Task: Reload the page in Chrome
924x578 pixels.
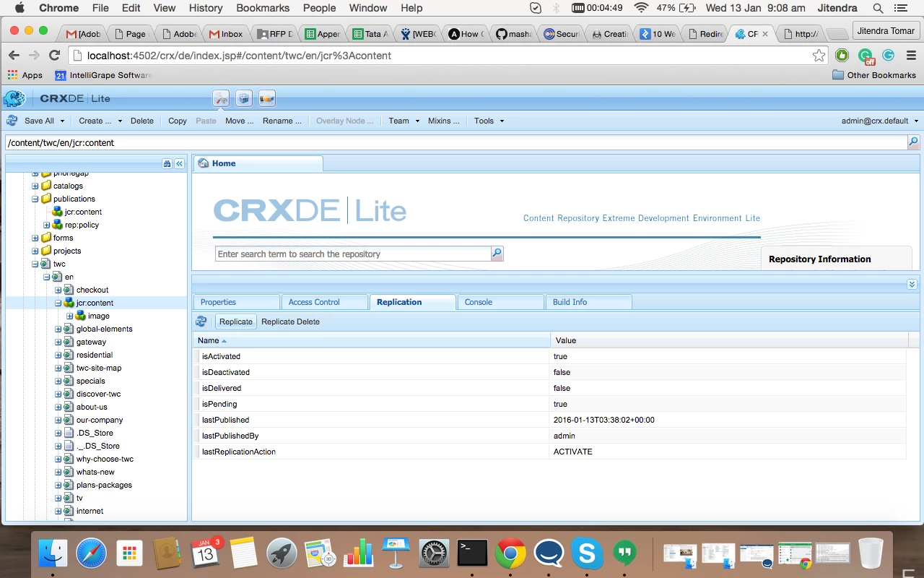Action: 54,56
